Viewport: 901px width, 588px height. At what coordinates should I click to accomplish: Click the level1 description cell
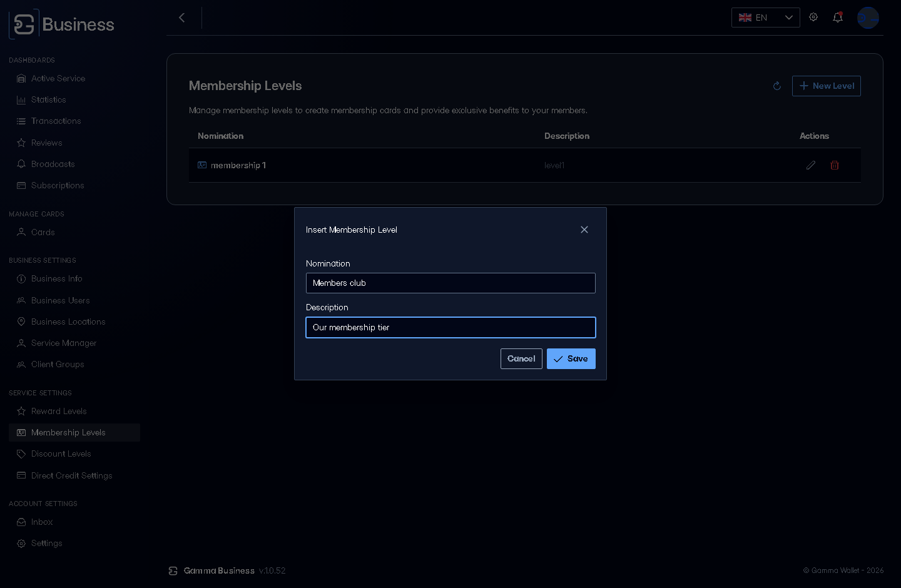[x=554, y=165]
